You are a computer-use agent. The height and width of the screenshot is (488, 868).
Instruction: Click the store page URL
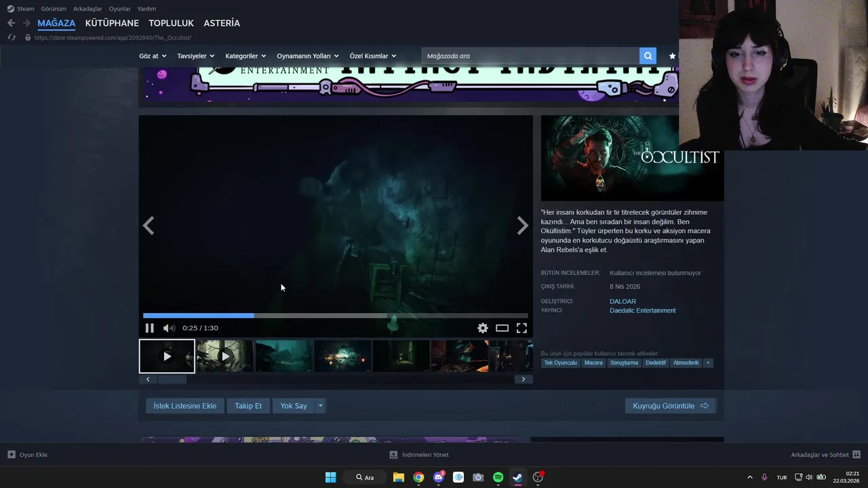[x=113, y=38]
